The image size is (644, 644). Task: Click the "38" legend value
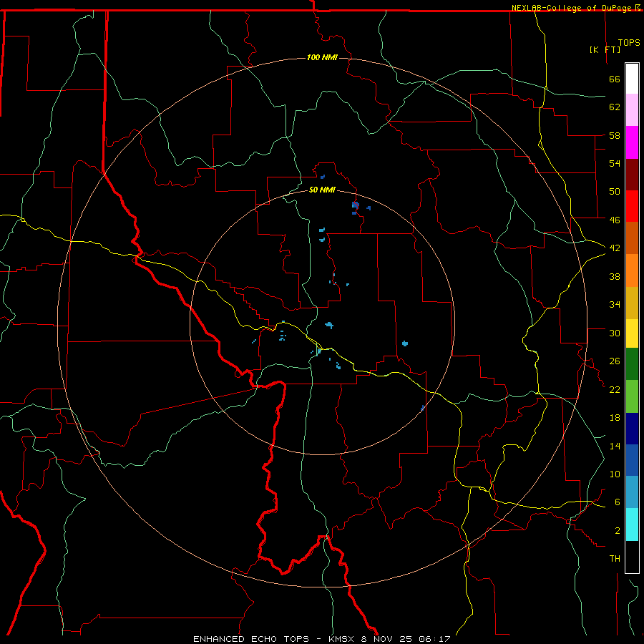point(615,276)
